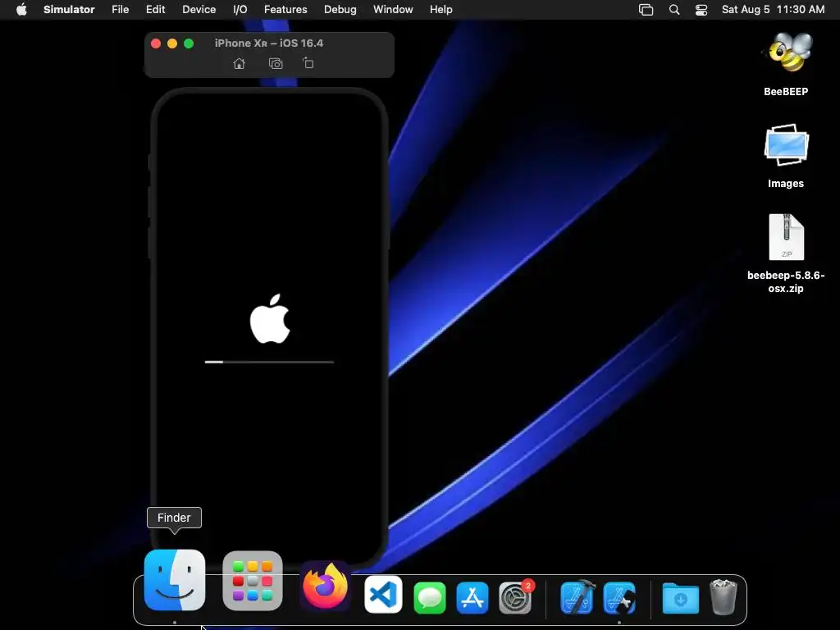The image size is (840, 630).
Task: Open Xcode hammer icon in Dock
Action: (577, 597)
